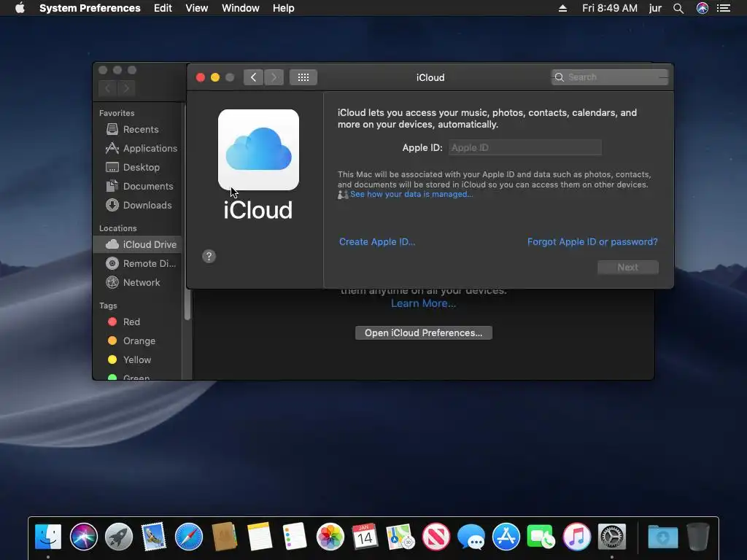Open Downloads folder stack in Dock

pos(662,537)
